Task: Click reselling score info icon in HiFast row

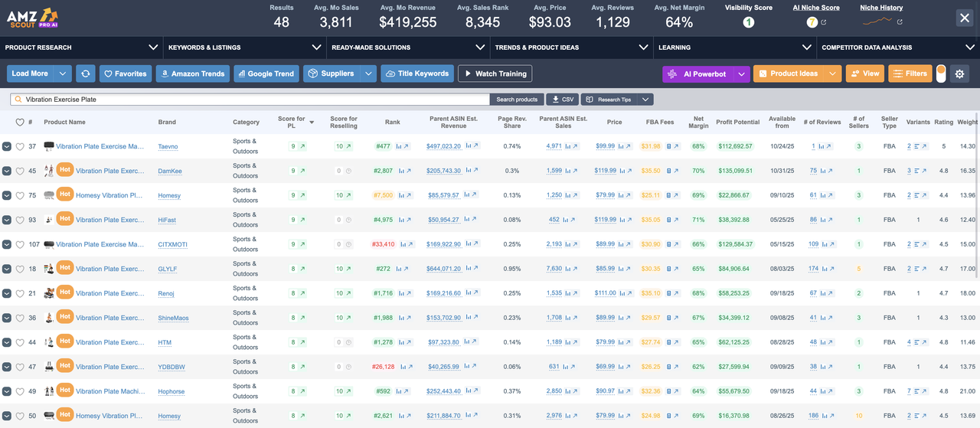Action: pyautogui.click(x=348, y=220)
